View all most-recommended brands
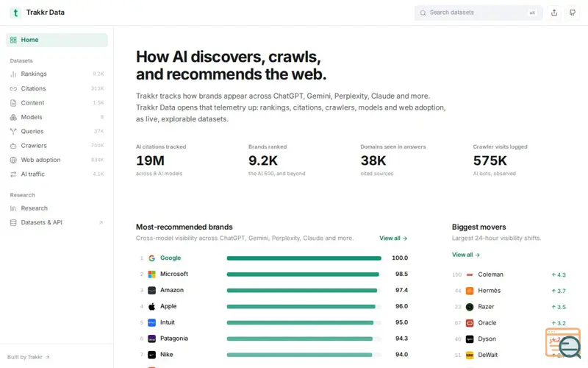 (x=393, y=238)
